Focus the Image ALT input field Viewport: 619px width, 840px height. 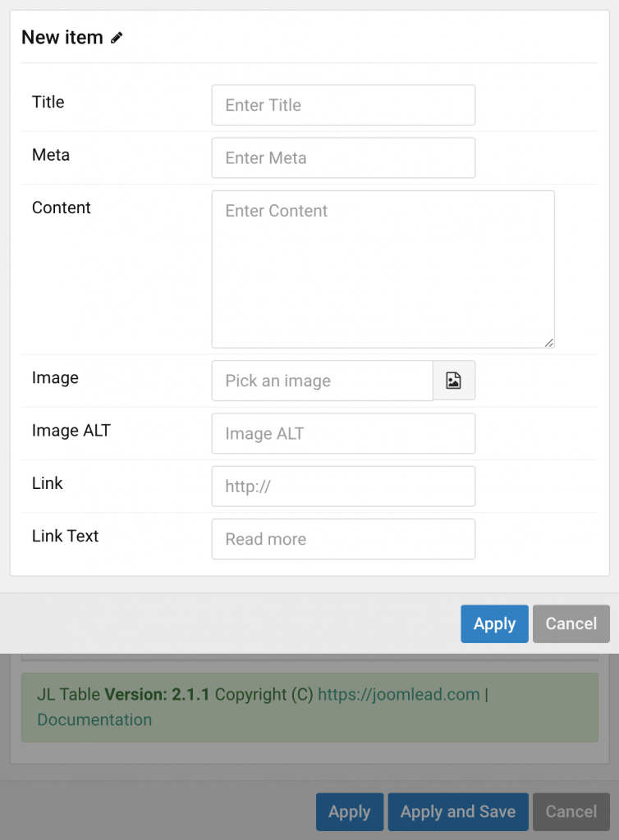[343, 433]
